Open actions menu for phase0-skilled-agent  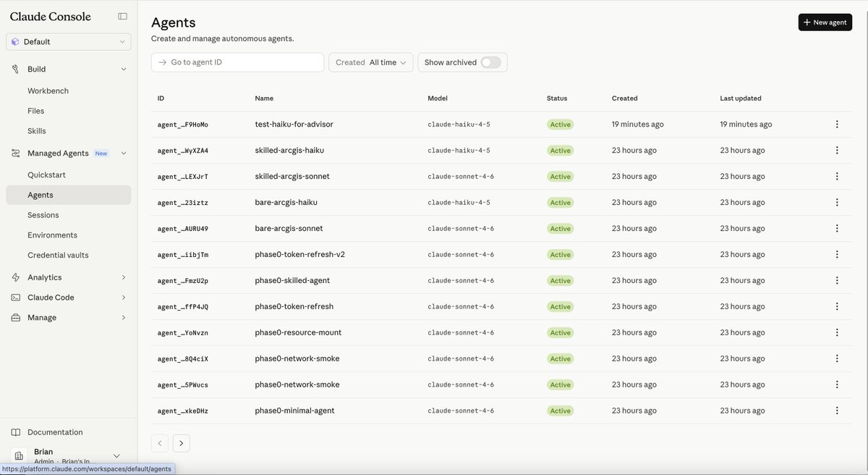[x=837, y=281]
